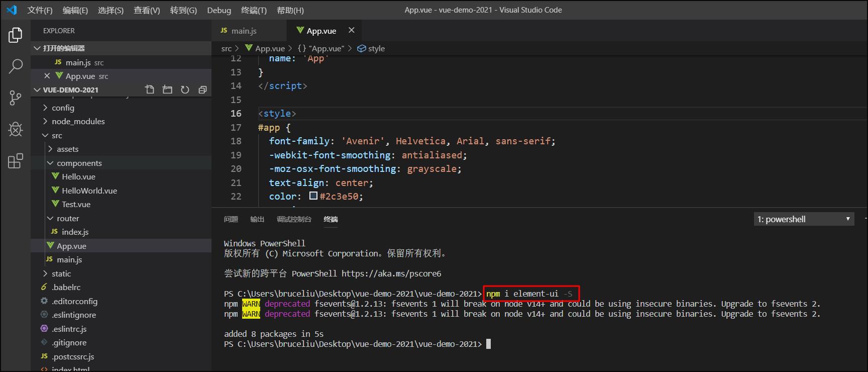
Task: Open the 选择(S) menu
Action: click(111, 10)
